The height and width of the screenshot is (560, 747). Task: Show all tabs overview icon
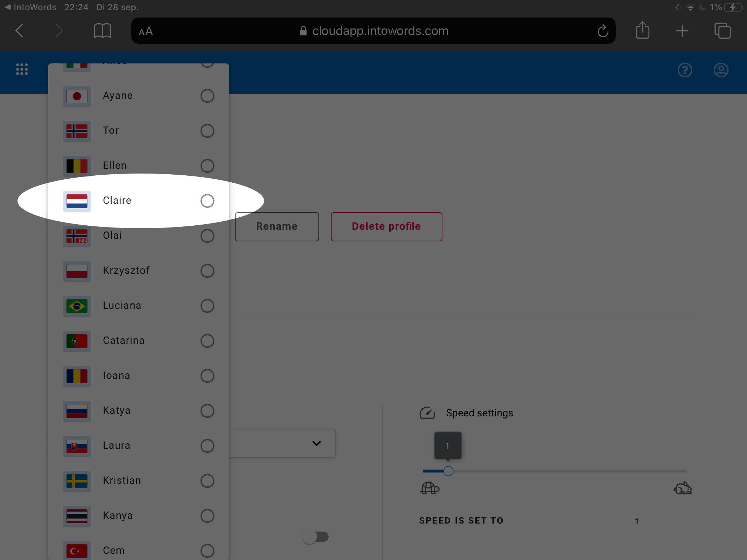722,31
